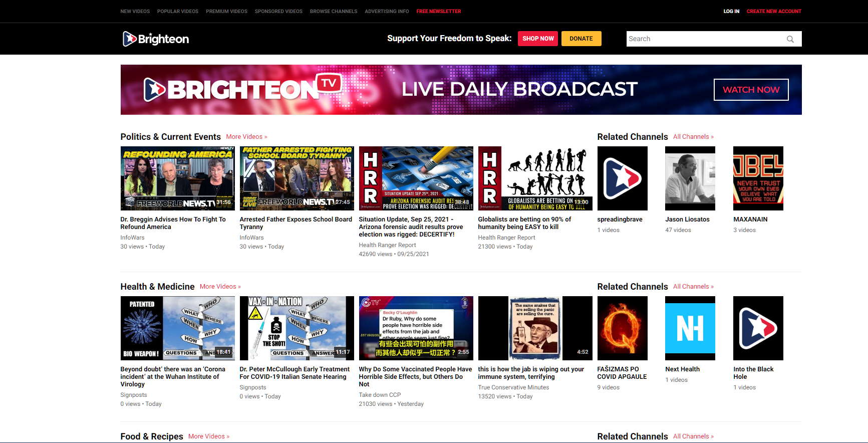
Task: Open title this is how the jab is wiping
Action: (531, 373)
